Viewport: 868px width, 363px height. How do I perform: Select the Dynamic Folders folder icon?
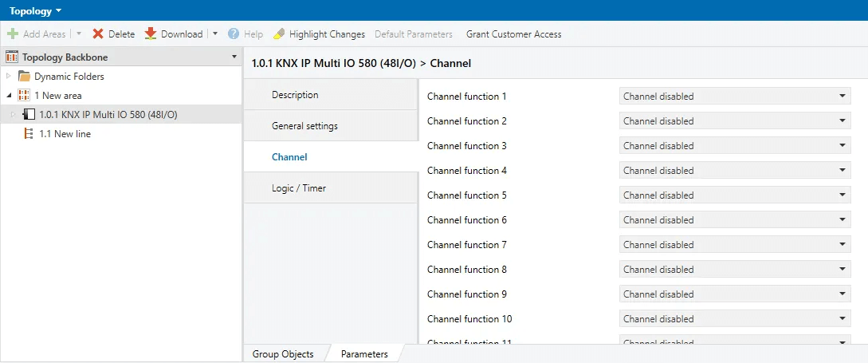[x=25, y=77]
